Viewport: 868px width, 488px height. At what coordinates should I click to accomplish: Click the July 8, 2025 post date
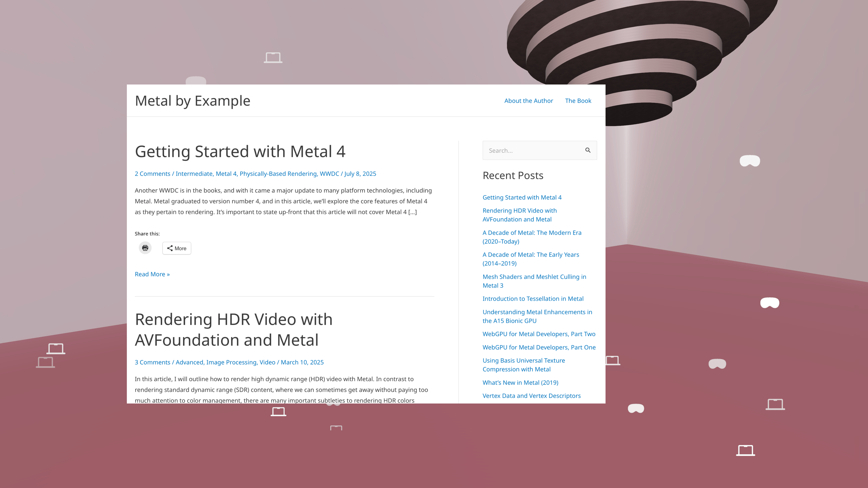pyautogui.click(x=360, y=174)
